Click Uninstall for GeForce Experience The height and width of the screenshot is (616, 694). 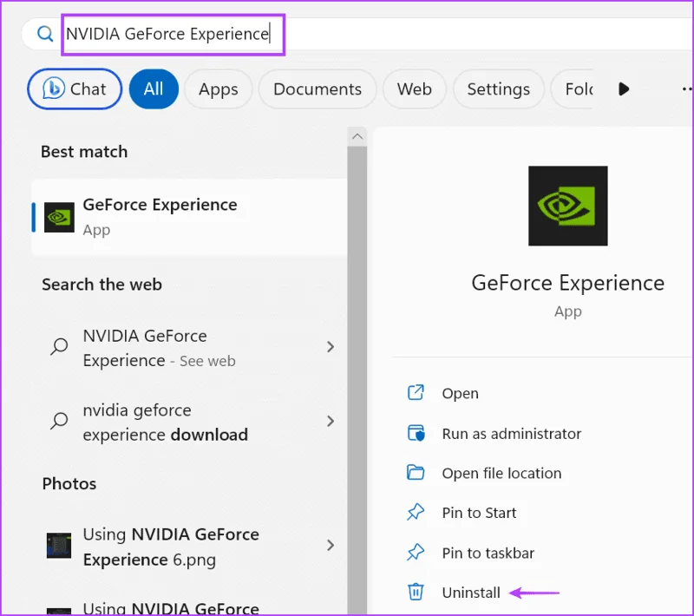[471, 593]
